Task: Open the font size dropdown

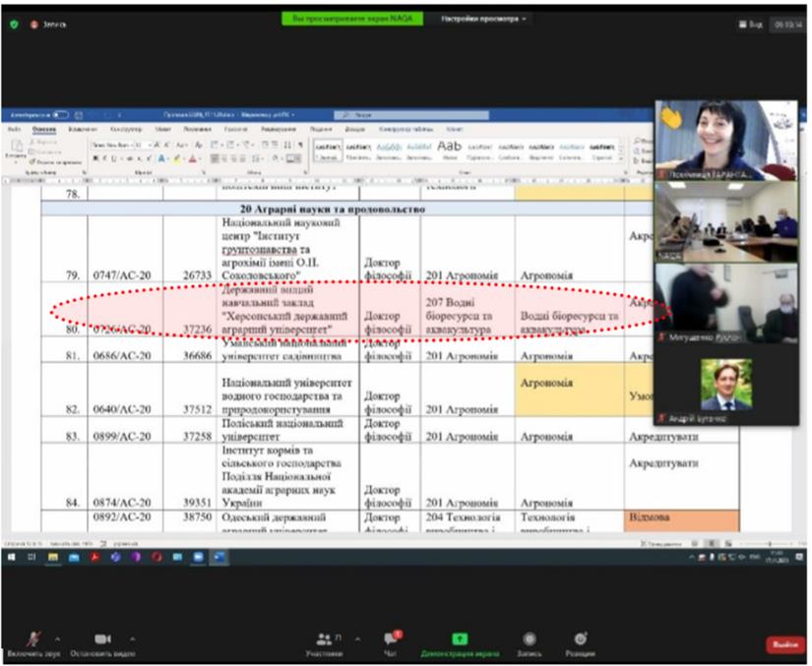Action: pos(143,145)
